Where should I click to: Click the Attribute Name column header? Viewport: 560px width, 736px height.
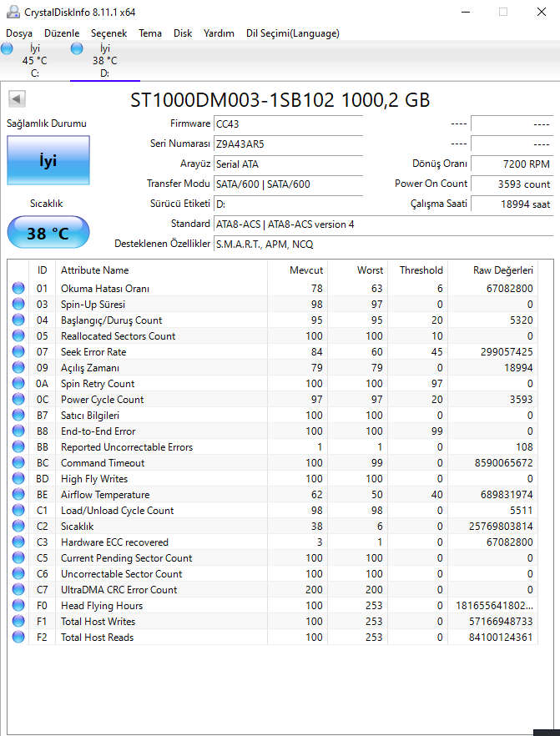161,270
